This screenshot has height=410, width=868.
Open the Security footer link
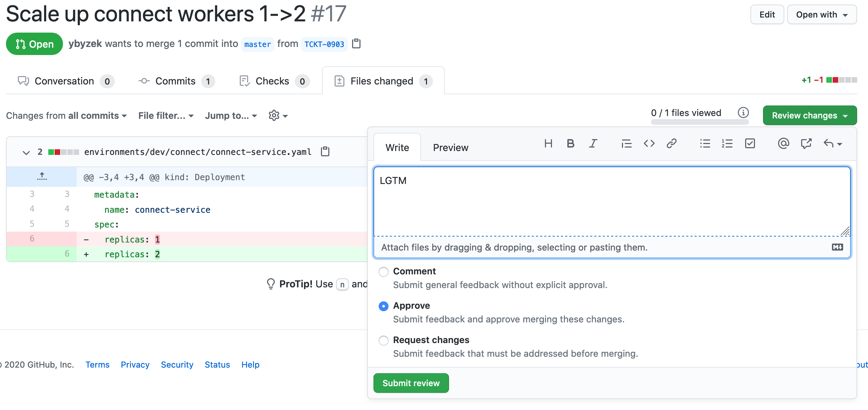click(177, 364)
